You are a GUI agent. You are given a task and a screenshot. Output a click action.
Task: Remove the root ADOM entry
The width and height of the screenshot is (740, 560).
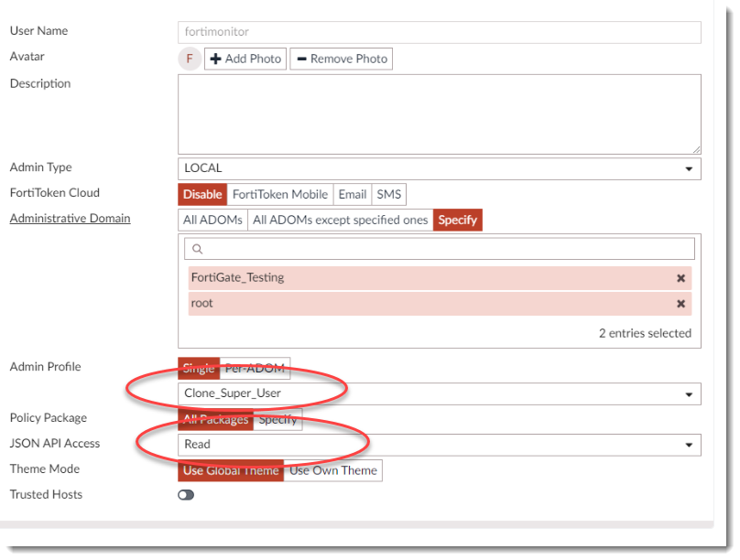[x=680, y=304]
